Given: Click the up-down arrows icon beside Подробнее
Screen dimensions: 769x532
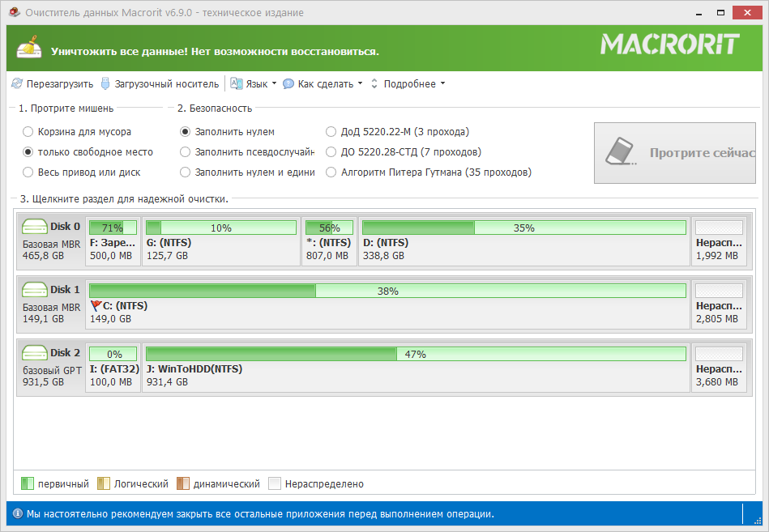Looking at the screenshot, I should point(374,83).
